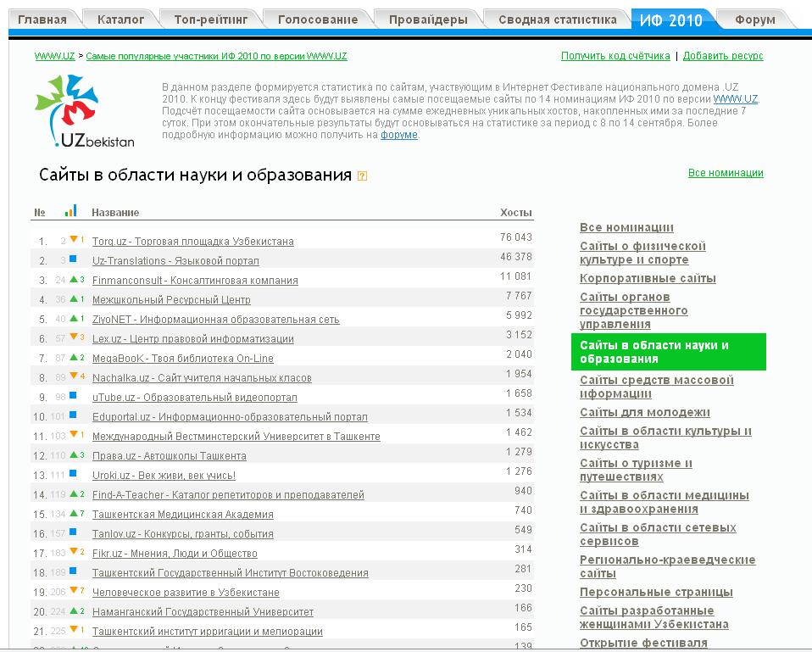Select Персональные страницы category
The width and height of the screenshot is (812, 652).
pos(656,592)
